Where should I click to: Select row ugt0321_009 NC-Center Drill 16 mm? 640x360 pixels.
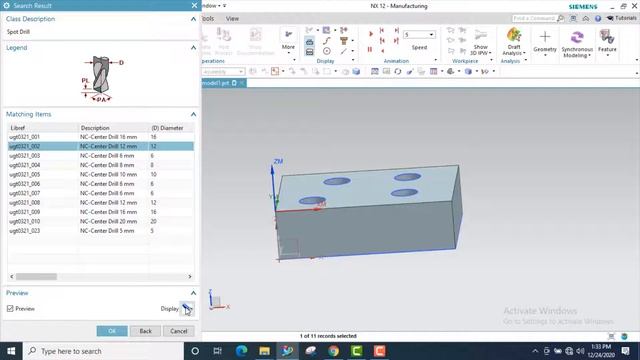pyautogui.click(x=101, y=212)
